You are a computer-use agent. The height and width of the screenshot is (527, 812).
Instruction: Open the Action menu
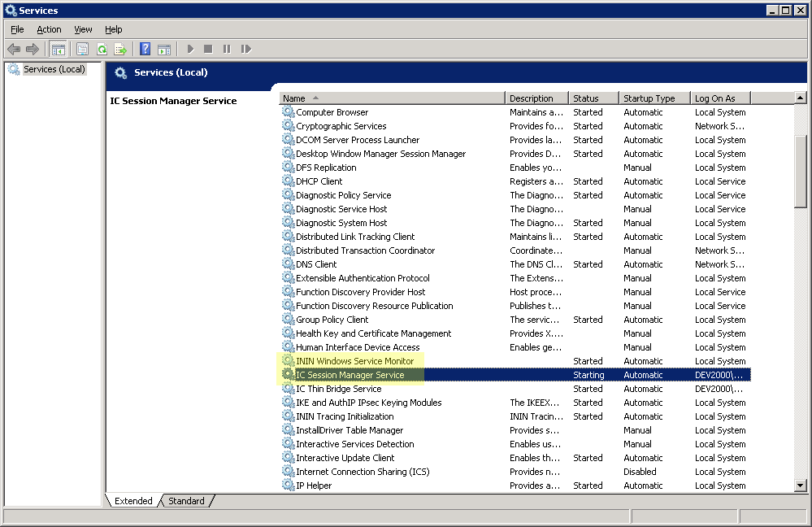(49, 29)
